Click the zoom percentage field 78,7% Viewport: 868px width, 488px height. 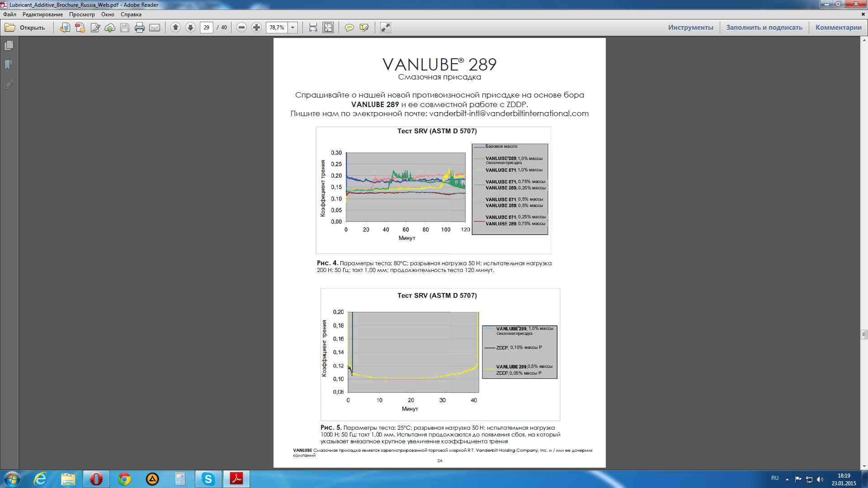[x=277, y=28]
